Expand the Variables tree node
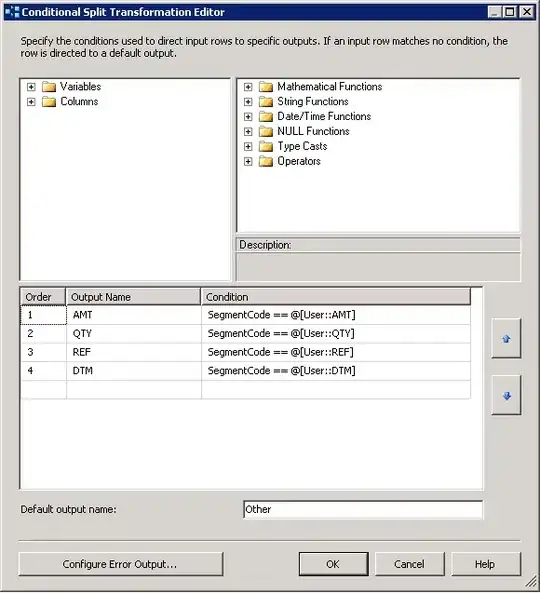The height and width of the screenshot is (593, 540). pyautogui.click(x=31, y=87)
